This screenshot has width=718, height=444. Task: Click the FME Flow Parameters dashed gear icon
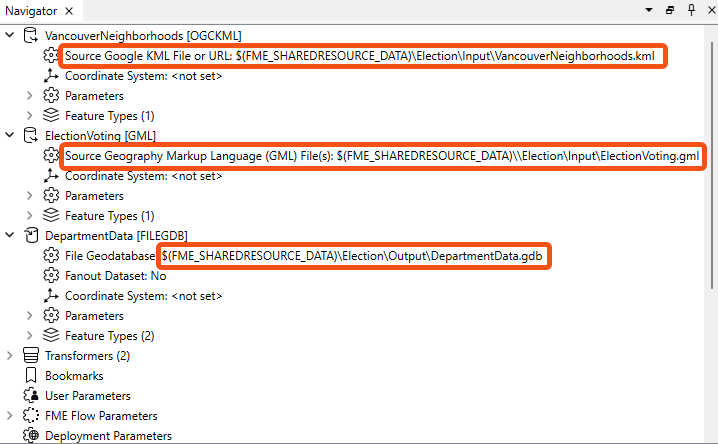[x=31, y=415]
